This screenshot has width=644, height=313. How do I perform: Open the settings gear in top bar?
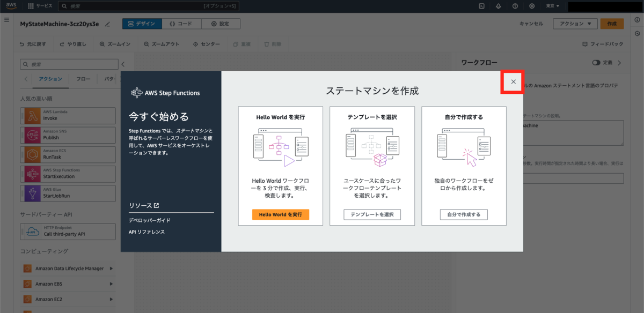(532, 6)
